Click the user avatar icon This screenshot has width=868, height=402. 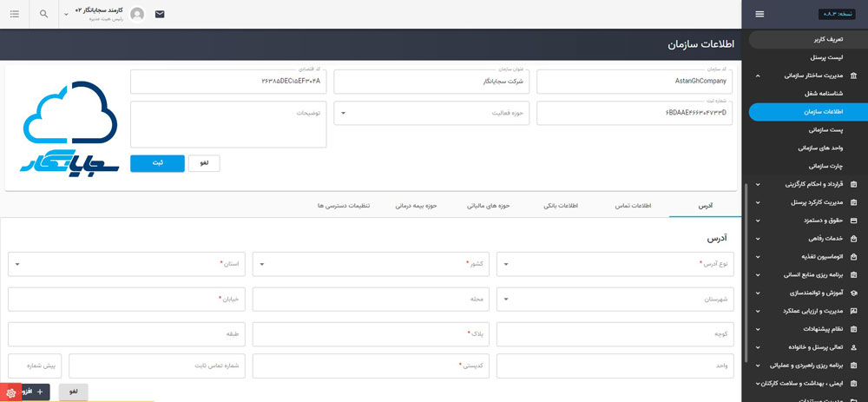pyautogui.click(x=137, y=14)
